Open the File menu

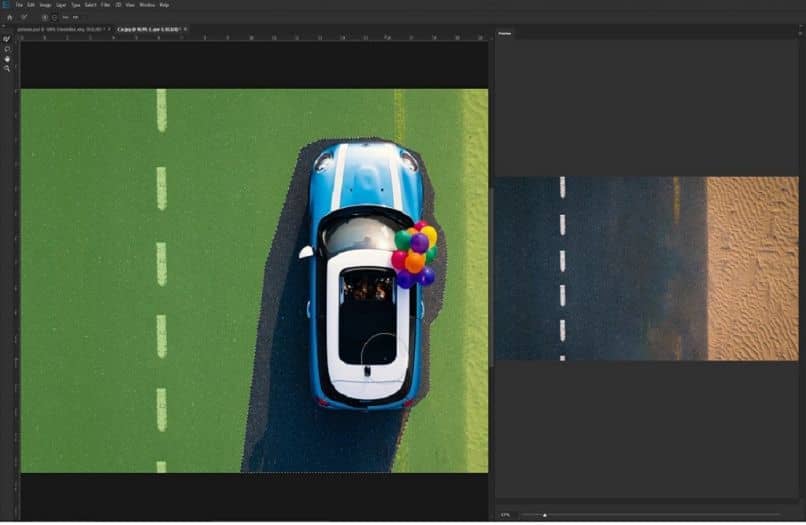[19, 5]
